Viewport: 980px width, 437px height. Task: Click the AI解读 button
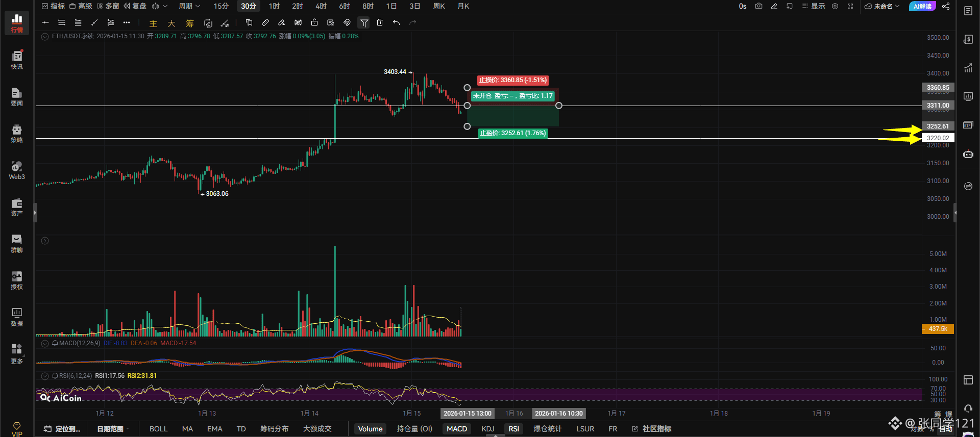(922, 6)
